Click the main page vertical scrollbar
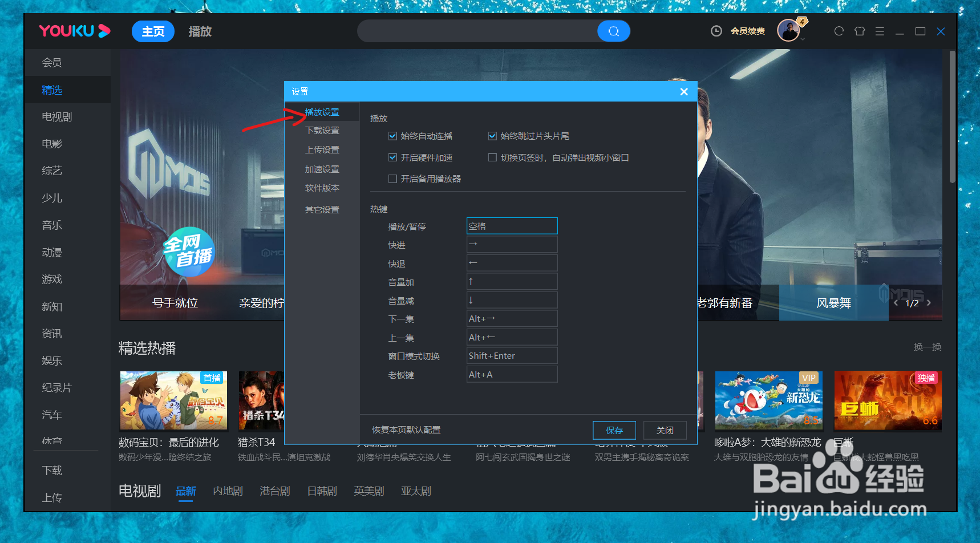The height and width of the screenshot is (543, 980). tap(952, 117)
